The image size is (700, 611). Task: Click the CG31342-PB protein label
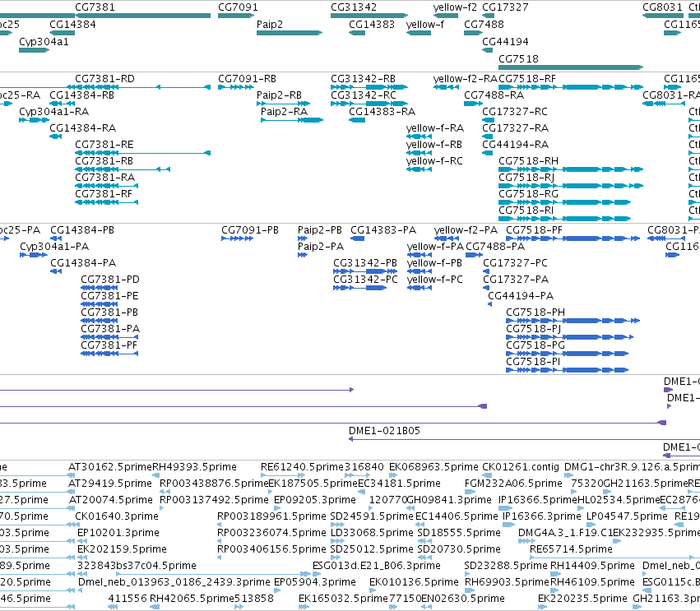coord(365,263)
